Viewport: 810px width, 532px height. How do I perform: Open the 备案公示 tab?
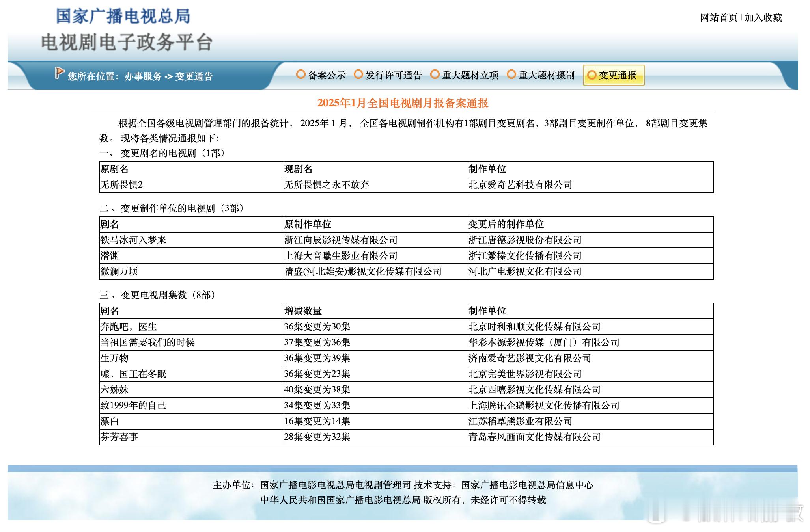click(x=327, y=75)
